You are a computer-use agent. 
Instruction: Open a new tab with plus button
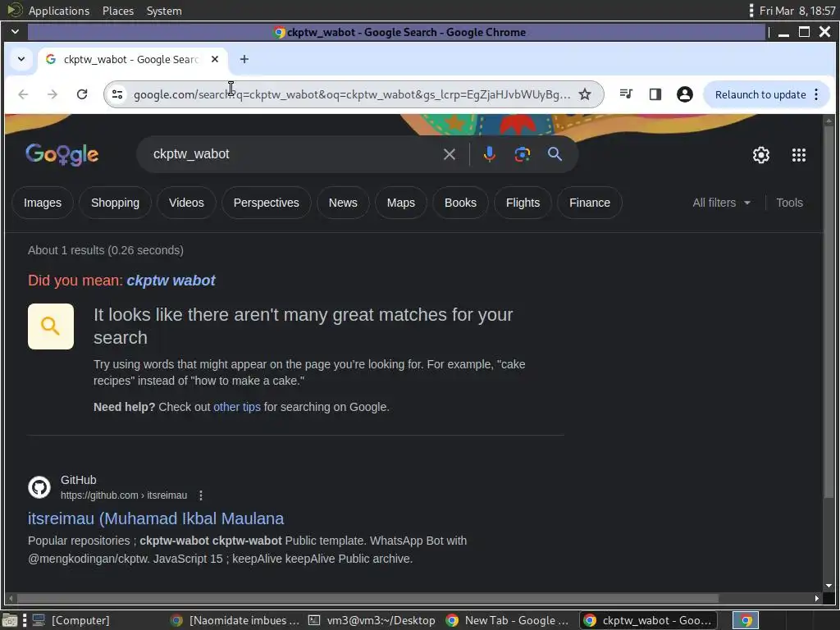(244, 59)
